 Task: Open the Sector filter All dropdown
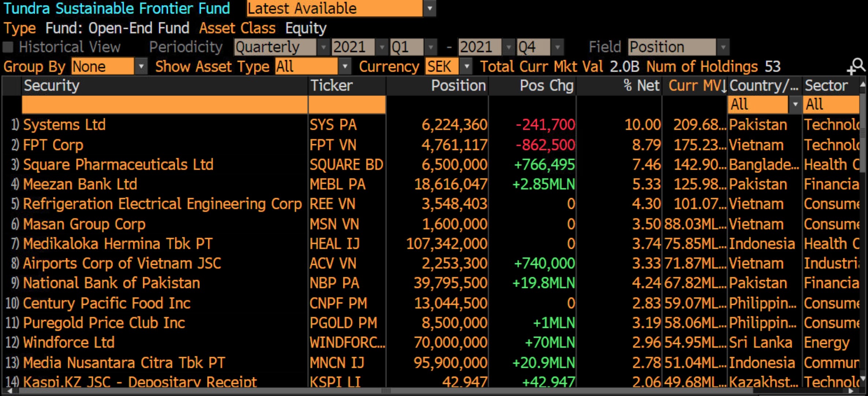pyautogui.click(x=831, y=105)
